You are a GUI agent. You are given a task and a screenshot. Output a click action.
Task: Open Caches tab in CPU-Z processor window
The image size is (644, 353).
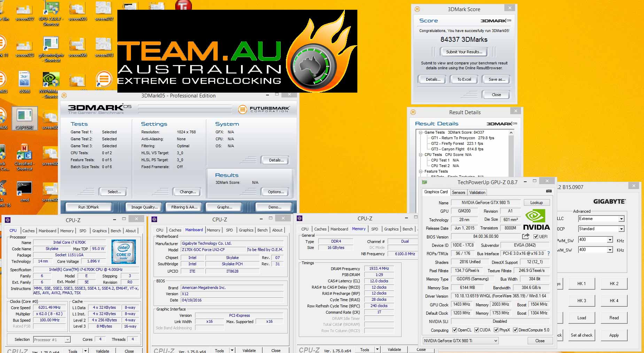coord(29,231)
